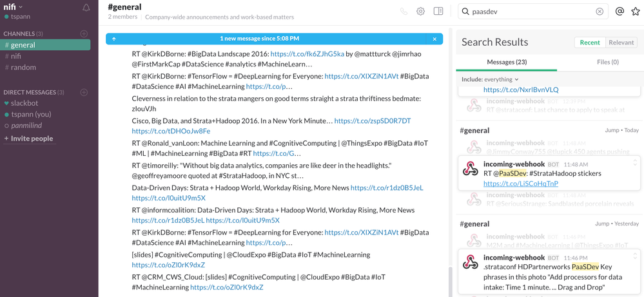Dismiss the new message banner
644x297 pixels.
click(x=434, y=39)
